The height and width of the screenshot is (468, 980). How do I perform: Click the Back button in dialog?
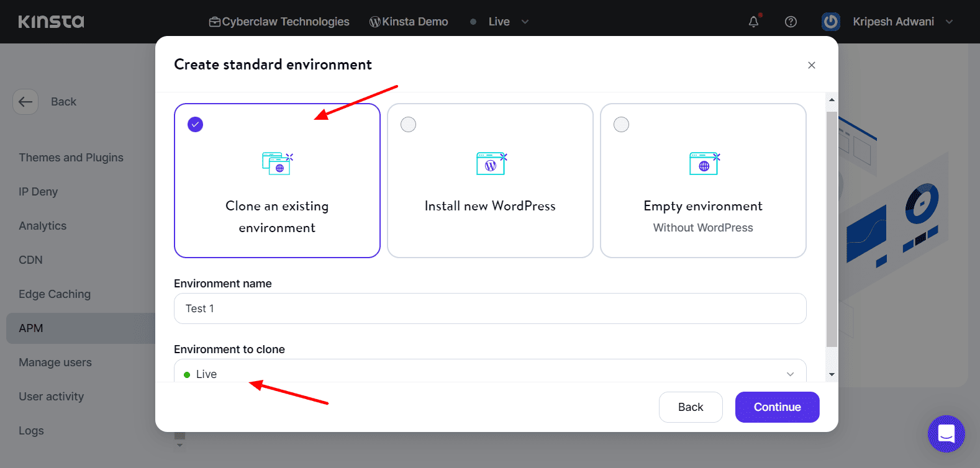pos(690,407)
